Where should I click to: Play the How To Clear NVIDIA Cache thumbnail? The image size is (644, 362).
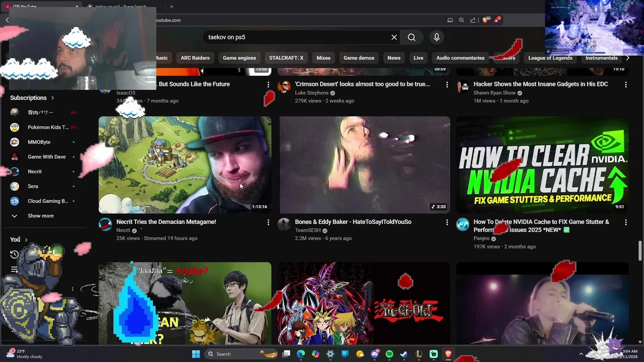pyautogui.click(x=542, y=165)
